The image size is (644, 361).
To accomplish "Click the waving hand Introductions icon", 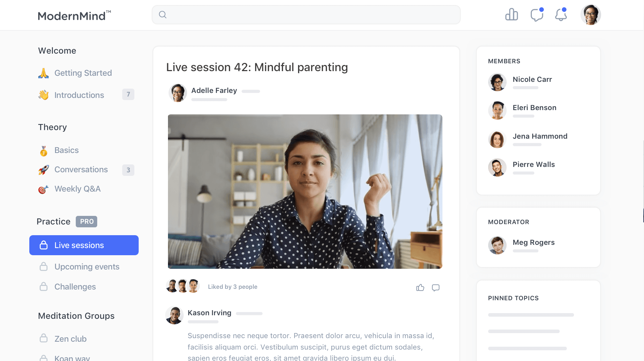I will coord(44,95).
